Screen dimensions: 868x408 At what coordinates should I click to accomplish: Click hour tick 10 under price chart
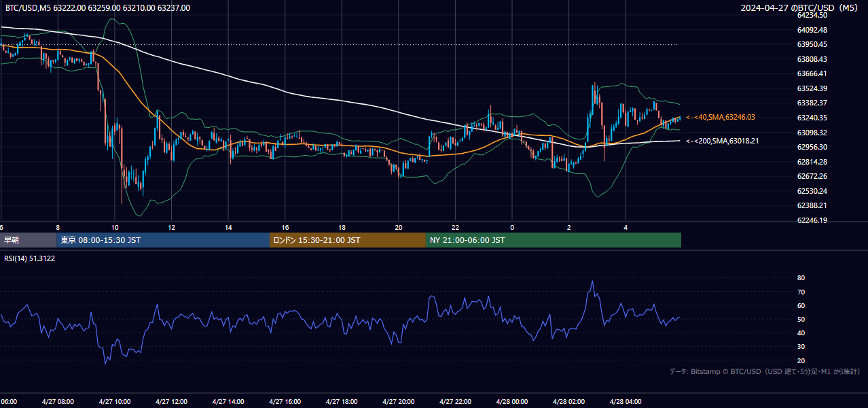click(115, 227)
